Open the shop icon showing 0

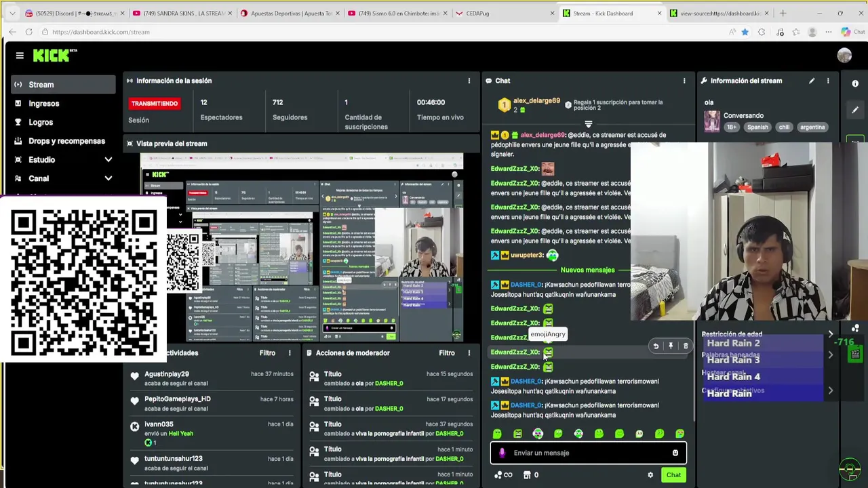[x=530, y=475]
